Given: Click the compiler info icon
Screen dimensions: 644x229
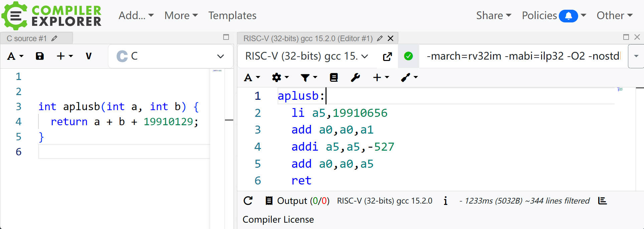Looking at the screenshot, I should tap(445, 201).
